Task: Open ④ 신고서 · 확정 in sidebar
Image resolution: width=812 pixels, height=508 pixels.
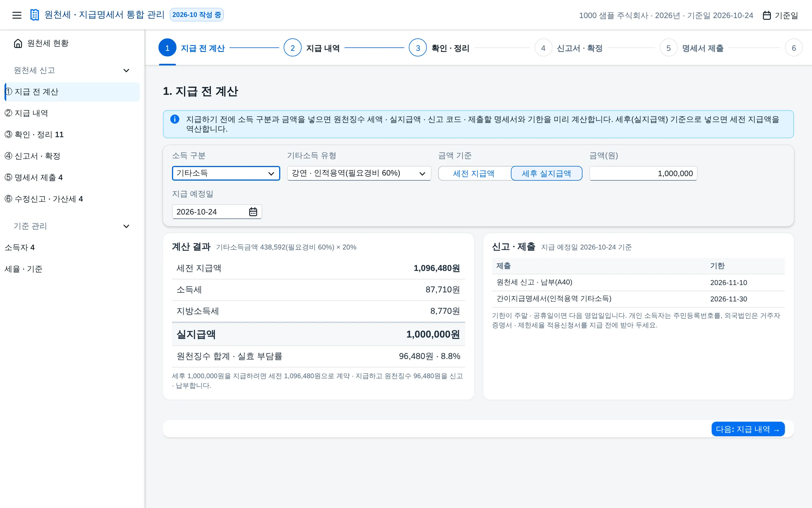Action: [x=72, y=156]
